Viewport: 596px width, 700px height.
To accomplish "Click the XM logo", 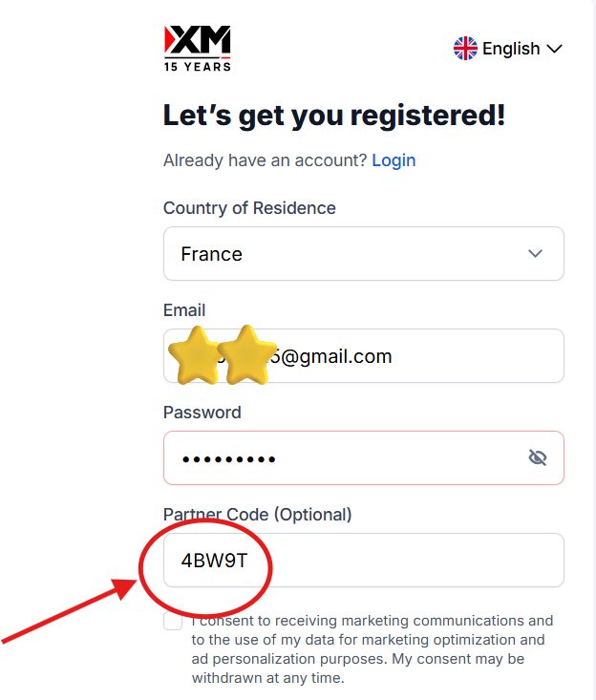I will (x=198, y=40).
